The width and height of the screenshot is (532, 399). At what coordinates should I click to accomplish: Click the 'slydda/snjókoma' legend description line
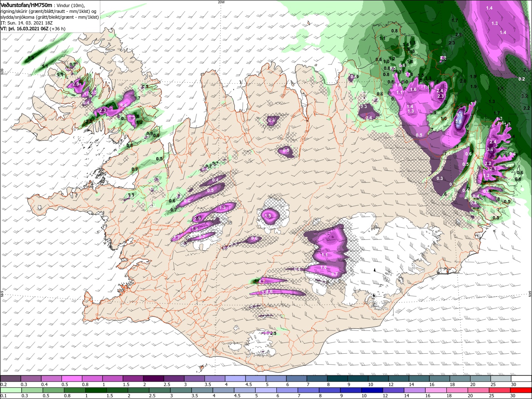click(49, 17)
